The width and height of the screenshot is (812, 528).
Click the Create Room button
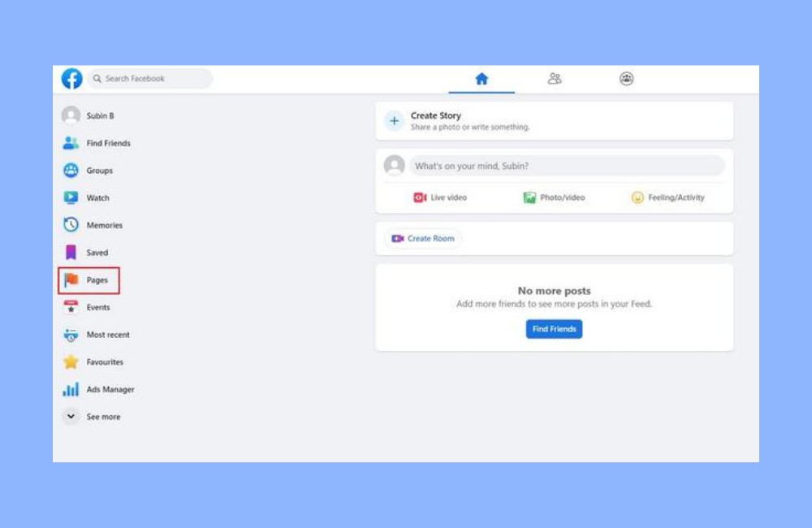[x=423, y=239]
